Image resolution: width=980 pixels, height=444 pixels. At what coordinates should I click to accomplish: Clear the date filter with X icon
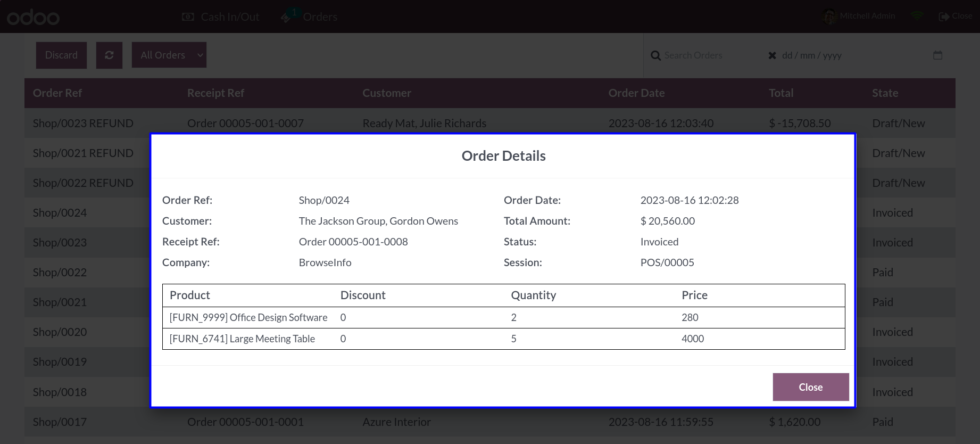(x=772, y=55)
